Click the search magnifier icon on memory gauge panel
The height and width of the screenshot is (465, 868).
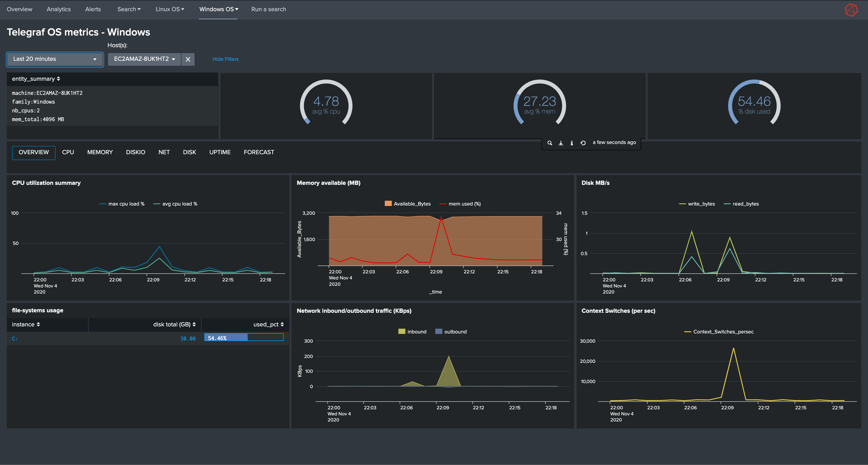[x=550, y=143]
